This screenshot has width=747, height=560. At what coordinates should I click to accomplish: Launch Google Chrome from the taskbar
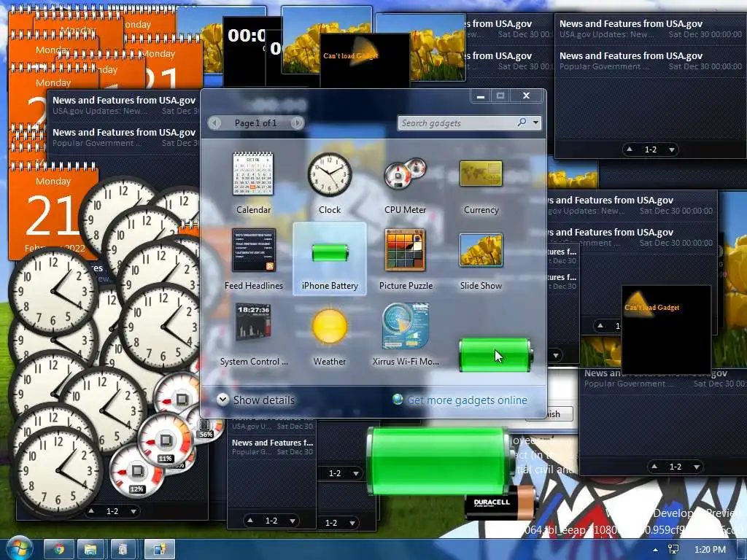coord(58,550)
